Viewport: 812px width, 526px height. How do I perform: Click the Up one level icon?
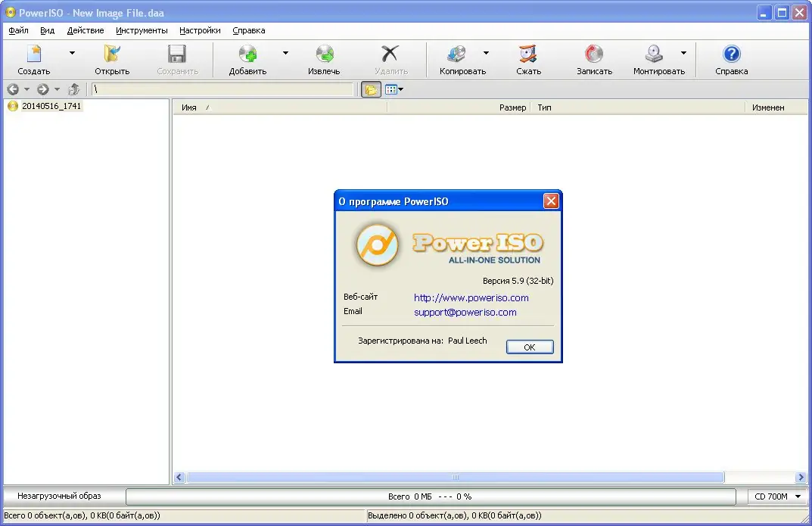73,89
